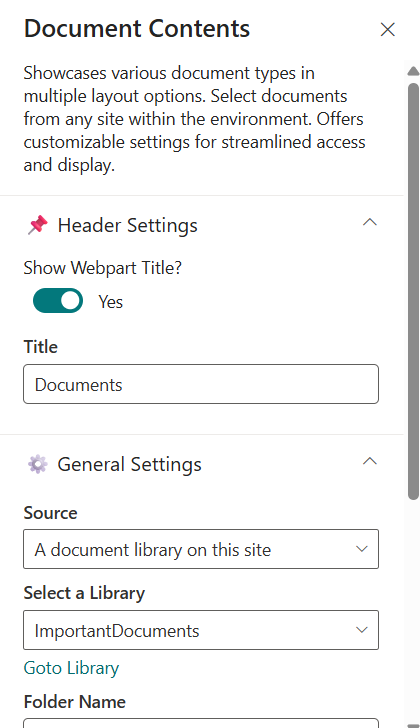Open the Source dropdown menu
This screenshot has height=728, width=420.
coord(201,549)
